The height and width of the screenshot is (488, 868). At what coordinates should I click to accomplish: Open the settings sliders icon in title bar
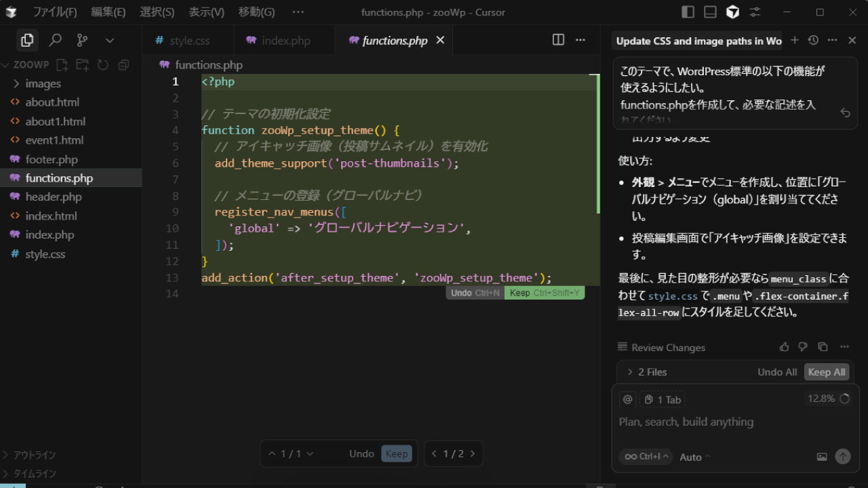point(754,12)
